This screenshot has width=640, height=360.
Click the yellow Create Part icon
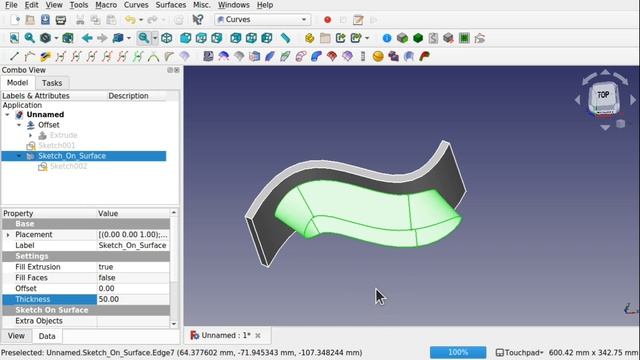click(309, 38)
